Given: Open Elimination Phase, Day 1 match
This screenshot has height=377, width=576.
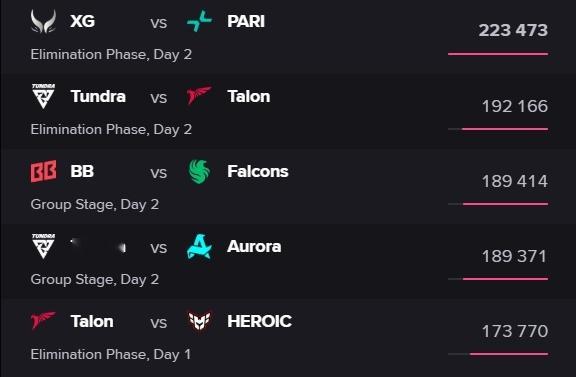Looking at the screenshot, I should 111,354.
